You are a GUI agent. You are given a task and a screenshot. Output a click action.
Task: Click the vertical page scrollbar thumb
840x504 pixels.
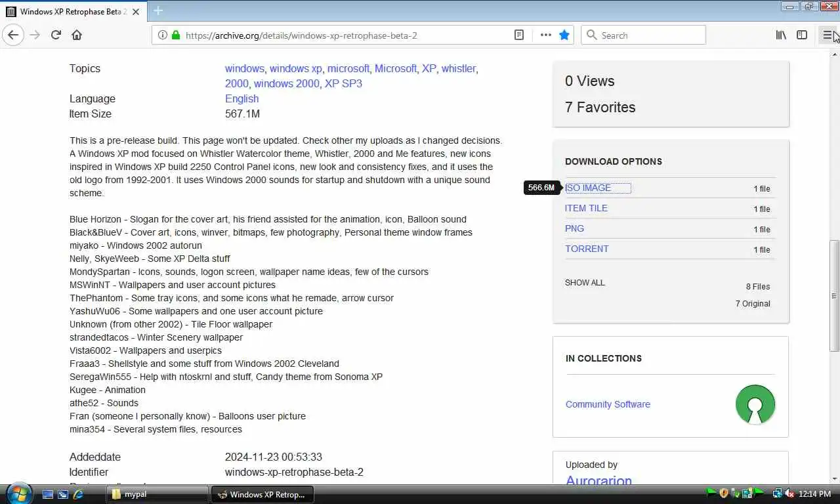(834, 296)
